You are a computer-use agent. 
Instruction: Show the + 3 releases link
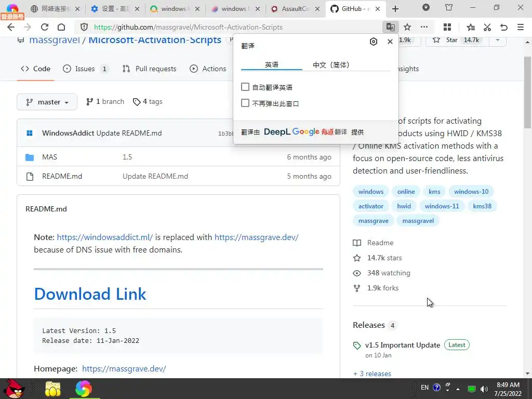(372, 374)
